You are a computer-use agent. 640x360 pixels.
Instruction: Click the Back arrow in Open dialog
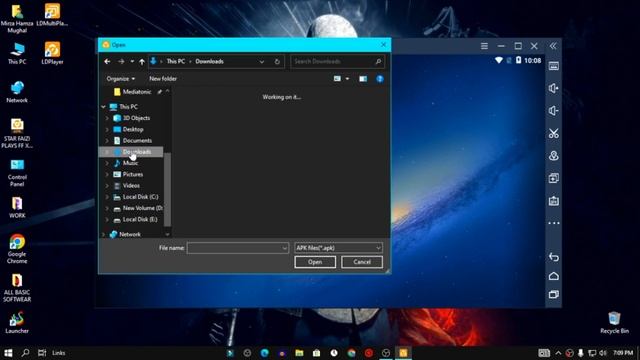pyautogui.click(x=107, y=62)
